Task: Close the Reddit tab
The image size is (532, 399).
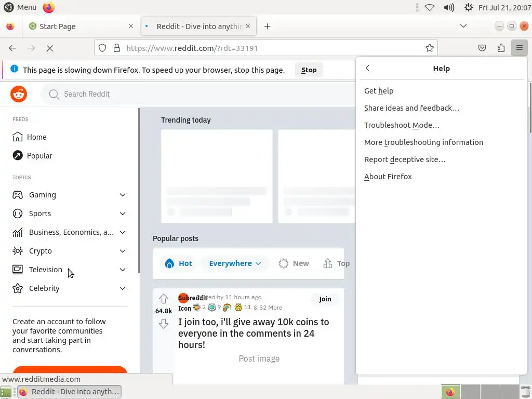Action: [248, 26]
